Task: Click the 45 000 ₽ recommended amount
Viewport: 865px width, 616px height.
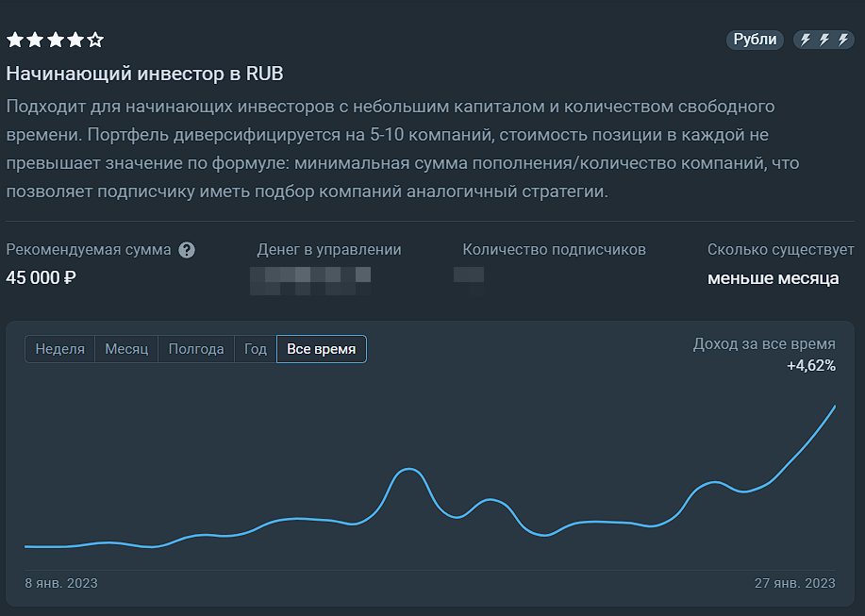Action: tap(41, 277)
